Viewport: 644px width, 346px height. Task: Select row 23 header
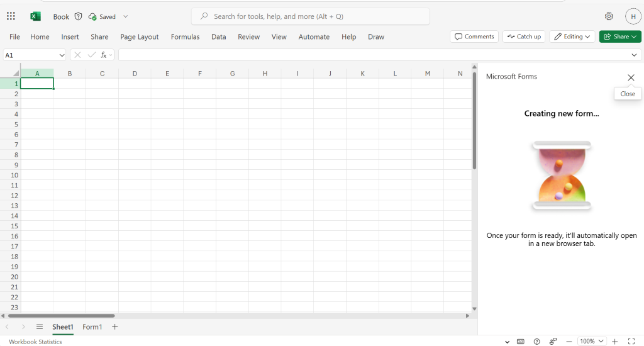tap(10, 307)
